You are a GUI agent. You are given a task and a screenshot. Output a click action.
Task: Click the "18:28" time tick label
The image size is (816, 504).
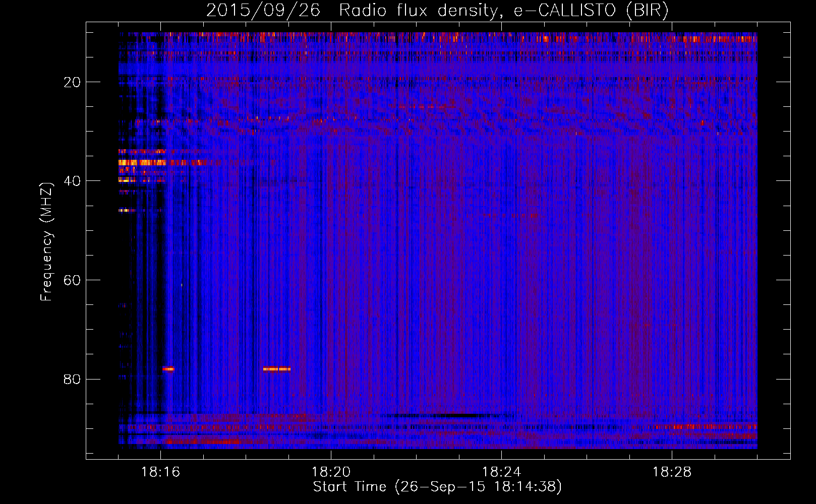(x=672, y=472)
